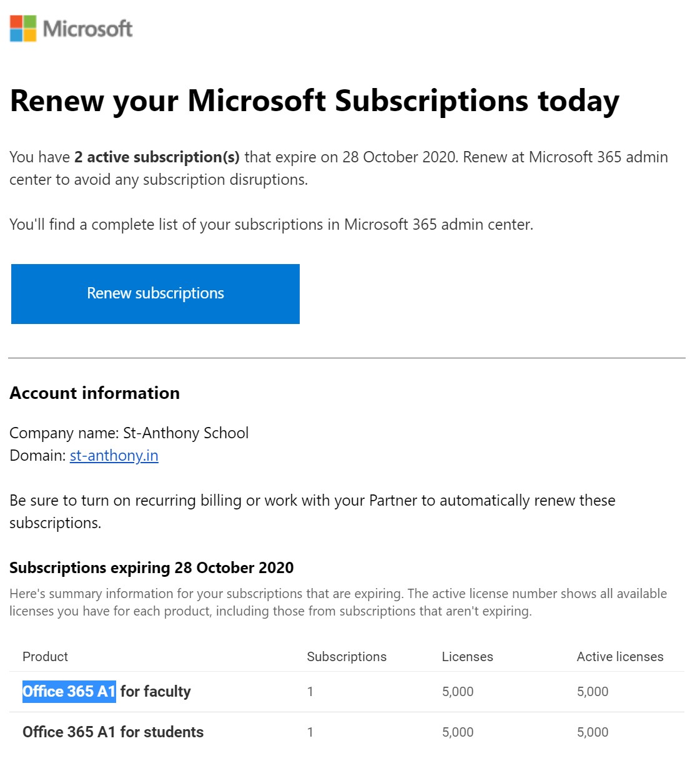Screen dimensions: 700x761
Task: Click the Microsoft wordmark text
Action: tap(87, 29)
